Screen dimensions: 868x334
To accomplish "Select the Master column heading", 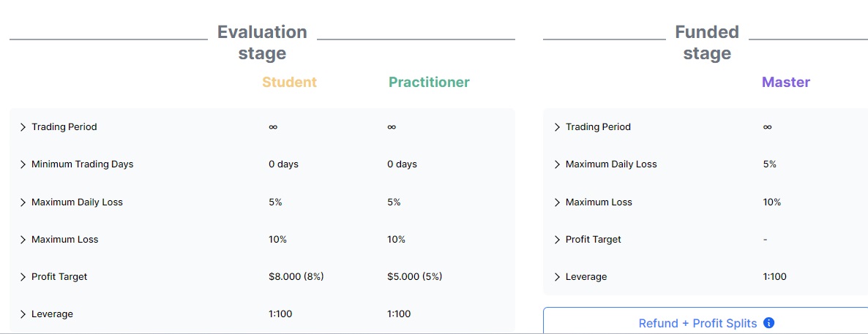I will point(785,83).
